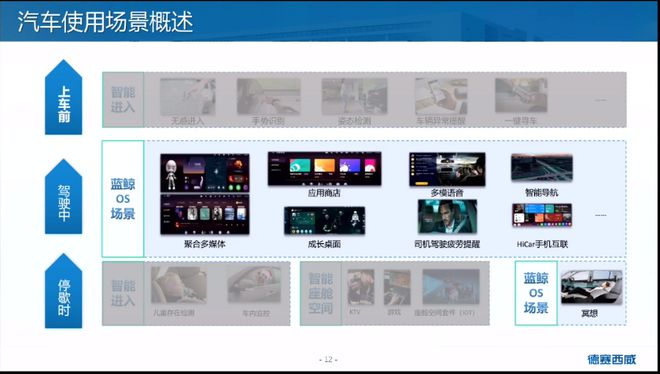Viewport: 660px width, 374px height.
Task: Click the 智能进入 box in the 停歇时 row
Action: (123, 293)
